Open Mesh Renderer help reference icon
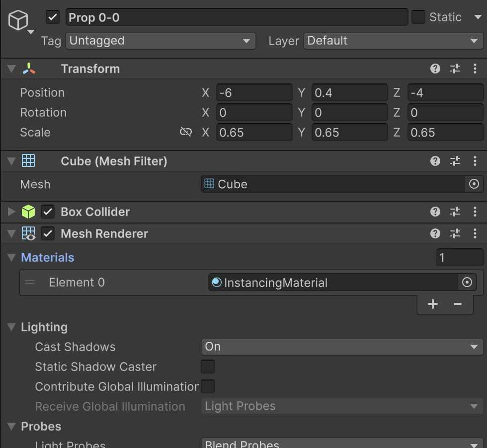 [x=435, y=233]
